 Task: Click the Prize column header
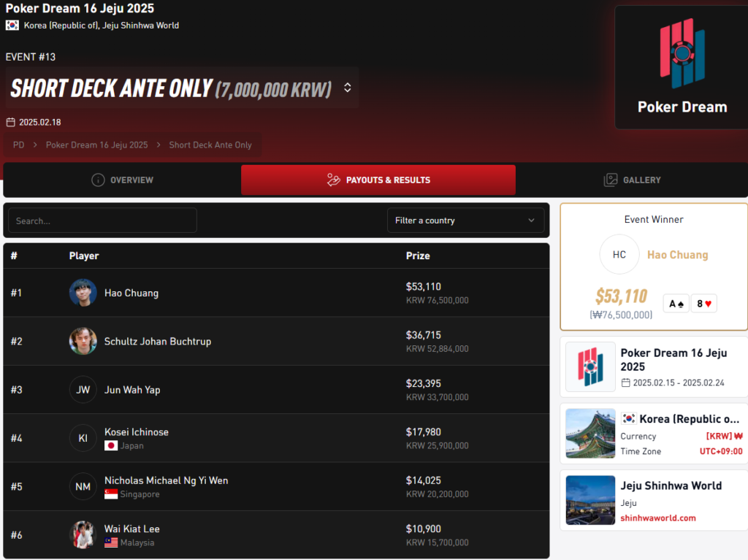pyautogui.click(x=418, y=256)
